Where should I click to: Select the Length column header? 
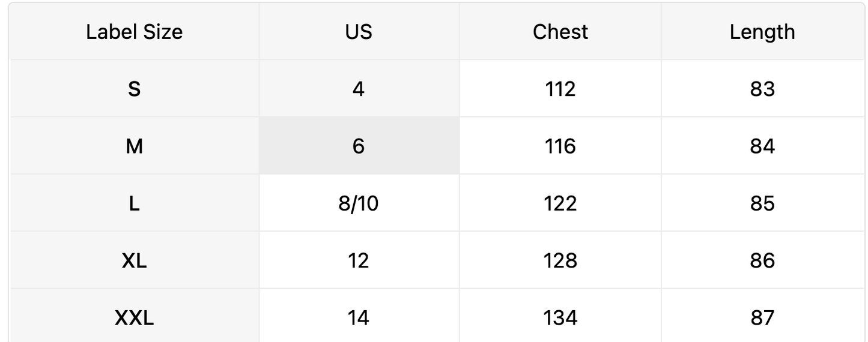click(762, 31)
